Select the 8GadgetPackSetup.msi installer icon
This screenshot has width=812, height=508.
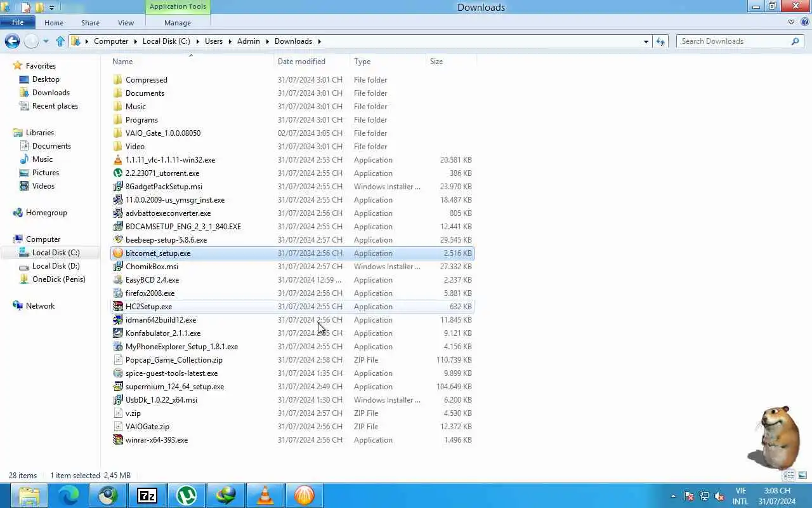(x=117, y=187)
